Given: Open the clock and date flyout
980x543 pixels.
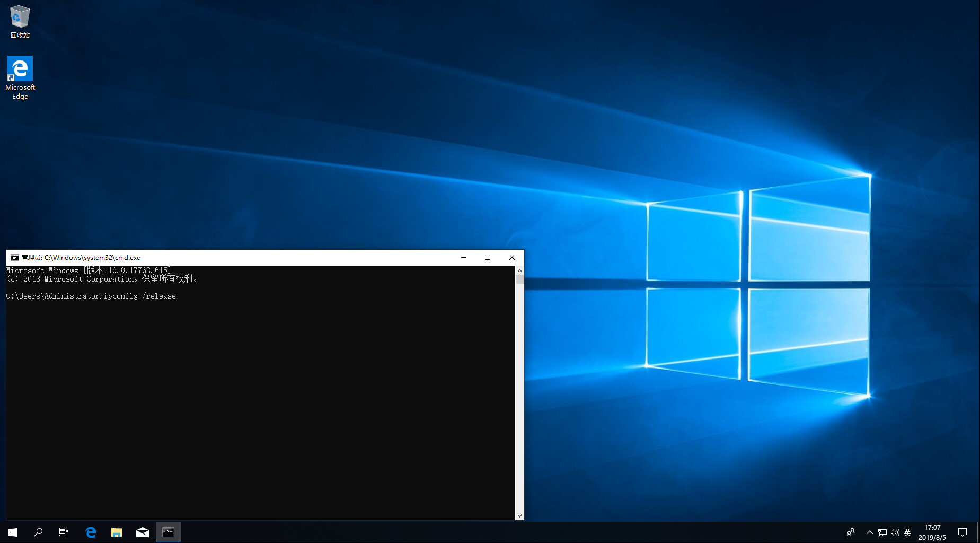Looking at the screenshot, I should pos(932,532).
